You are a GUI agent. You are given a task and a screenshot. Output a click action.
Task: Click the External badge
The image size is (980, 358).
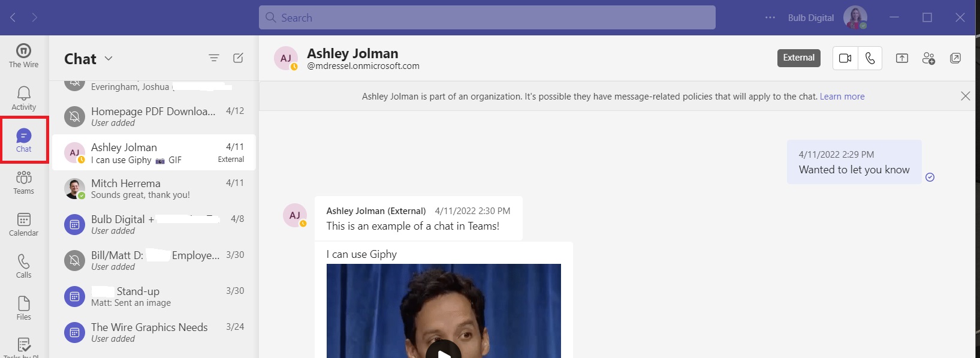click(x=799, y=58)
